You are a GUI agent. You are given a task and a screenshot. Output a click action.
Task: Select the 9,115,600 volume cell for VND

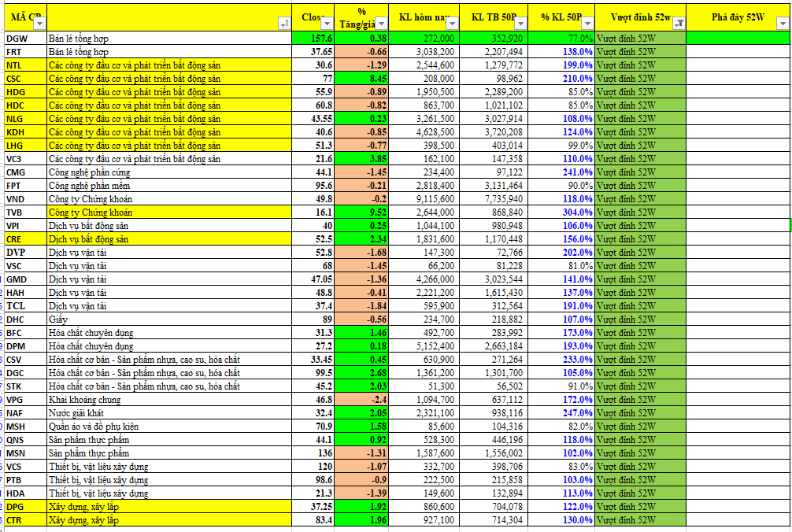coord(424,199)
